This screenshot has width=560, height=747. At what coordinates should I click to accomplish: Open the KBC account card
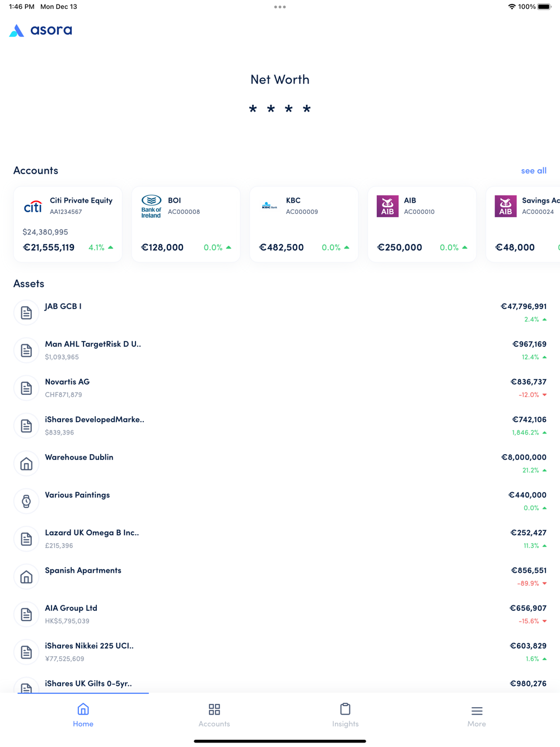[x=304, y=224]
